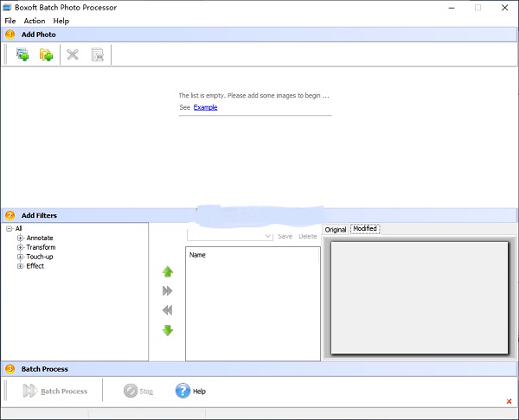Viewport: 519px width, 420px height.
Task: Click the preview image area
Action: point(420,297)
